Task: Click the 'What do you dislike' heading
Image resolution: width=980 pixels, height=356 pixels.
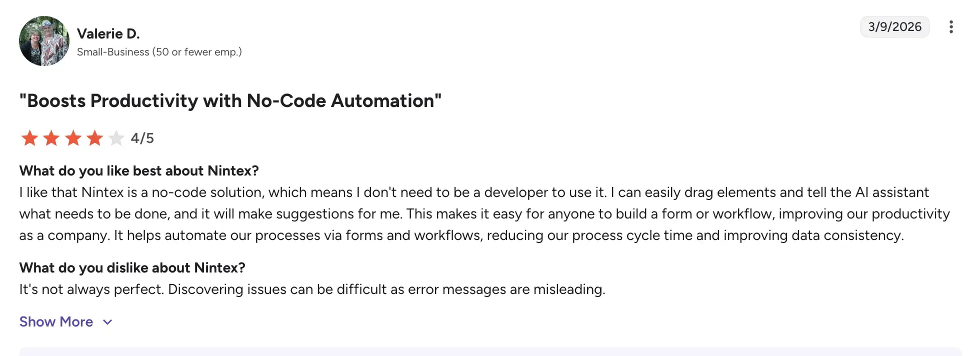Action: point(132,267)
